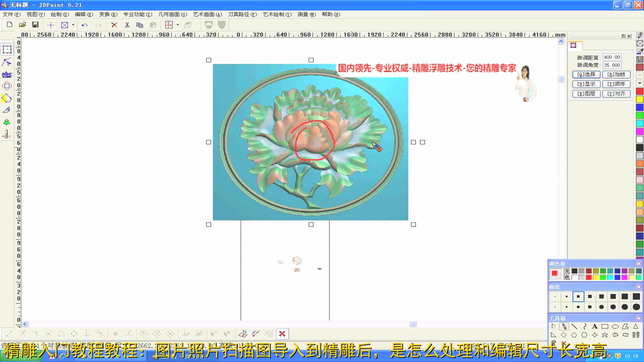The width and height of the screenshot is (644, 362).
Task: Click the red X delete toolbar icon
Action: pos(114,25)
